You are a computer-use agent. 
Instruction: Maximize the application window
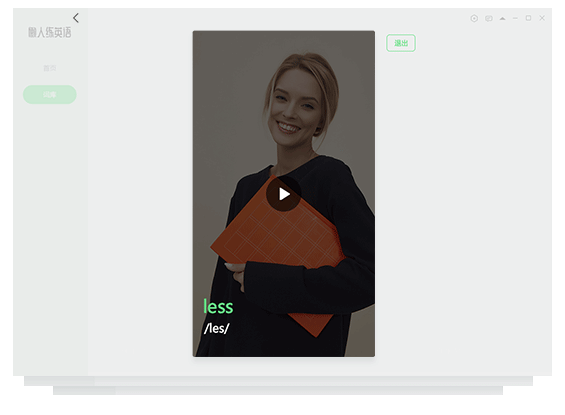[x=528, y=18]
